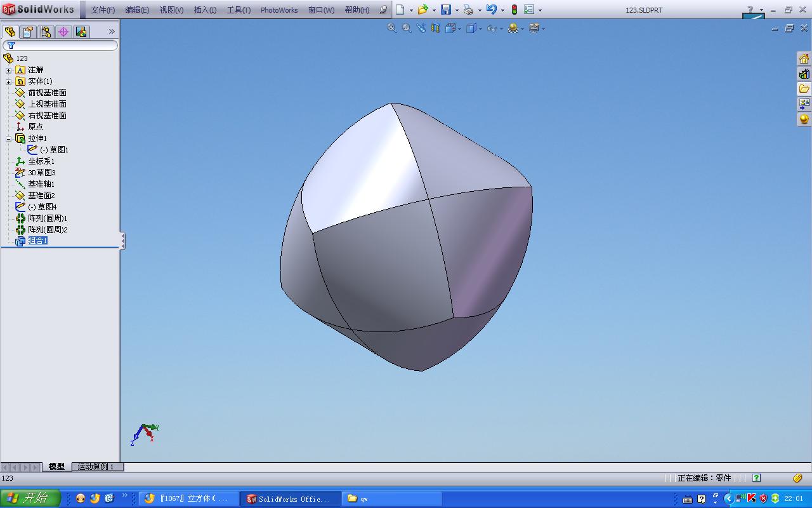The image size is (812, 508).
Task: Click the Apply Scene icon
Action: 513,28
